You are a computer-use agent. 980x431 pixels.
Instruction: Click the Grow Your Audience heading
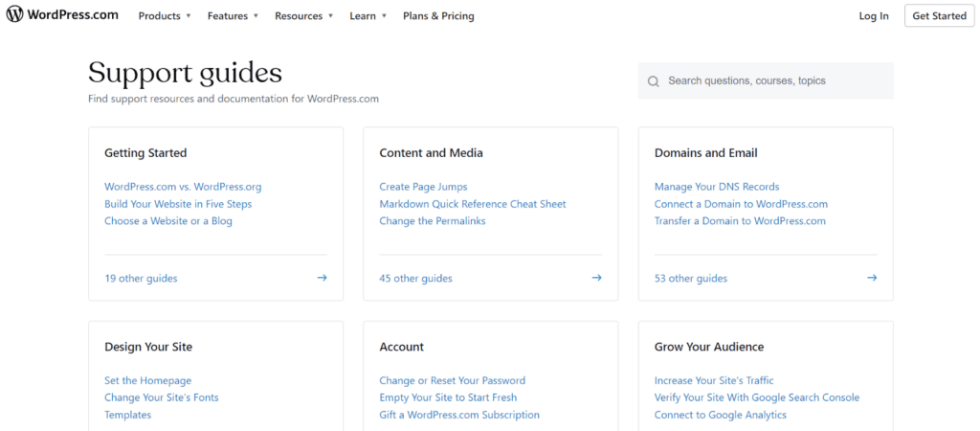coord(709,347)
